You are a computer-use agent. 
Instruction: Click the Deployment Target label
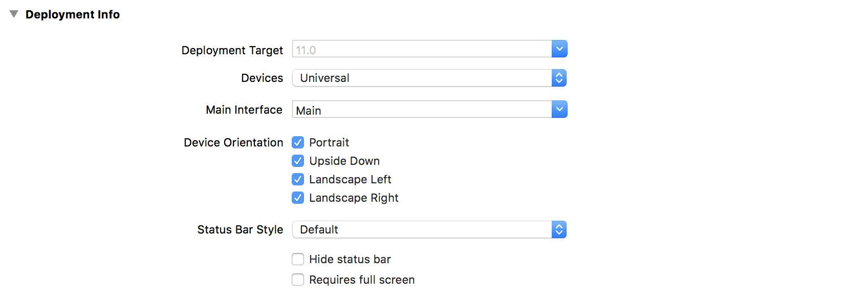pyautogui.click(x=232, y=50)
